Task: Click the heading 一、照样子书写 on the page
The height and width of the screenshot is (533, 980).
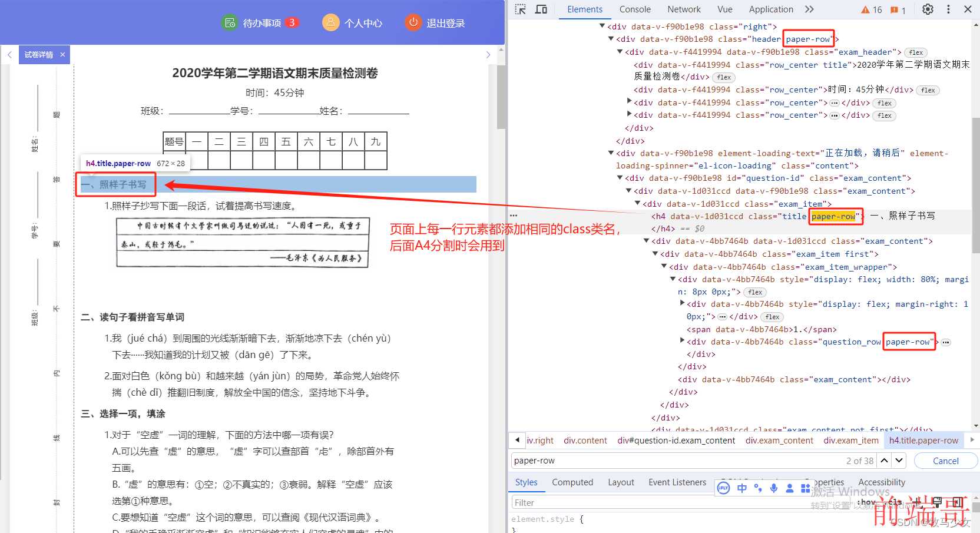Action: [114, 184]
